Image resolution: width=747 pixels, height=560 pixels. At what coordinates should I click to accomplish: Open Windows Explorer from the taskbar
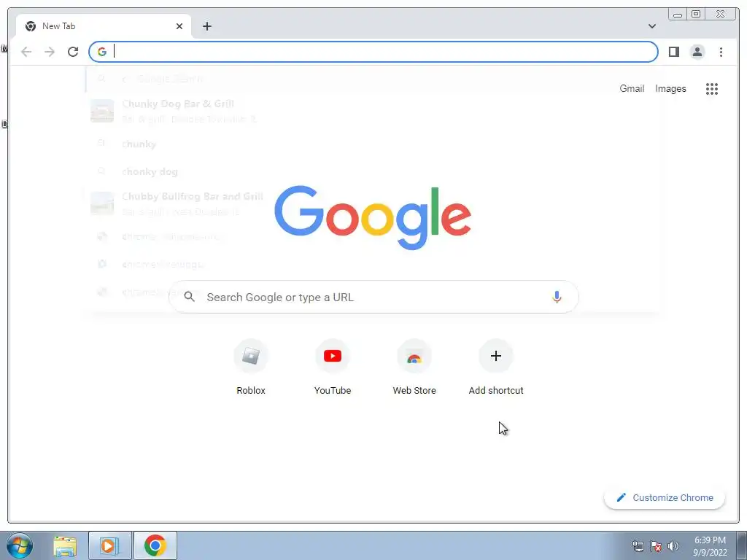[x=65, y=545]
